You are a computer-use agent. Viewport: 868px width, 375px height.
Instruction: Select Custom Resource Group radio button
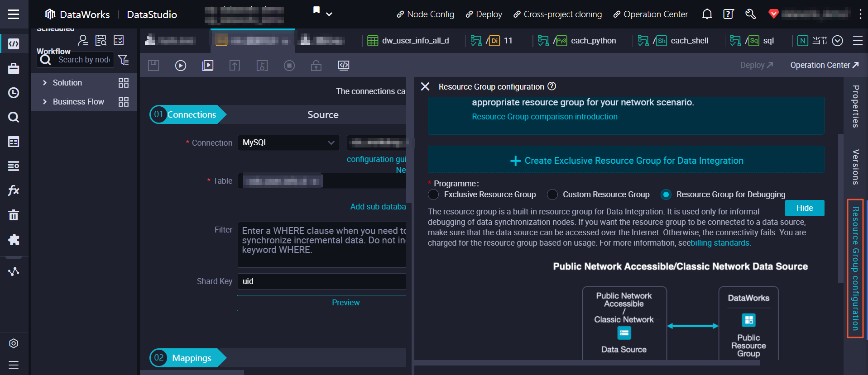[552, 195]
